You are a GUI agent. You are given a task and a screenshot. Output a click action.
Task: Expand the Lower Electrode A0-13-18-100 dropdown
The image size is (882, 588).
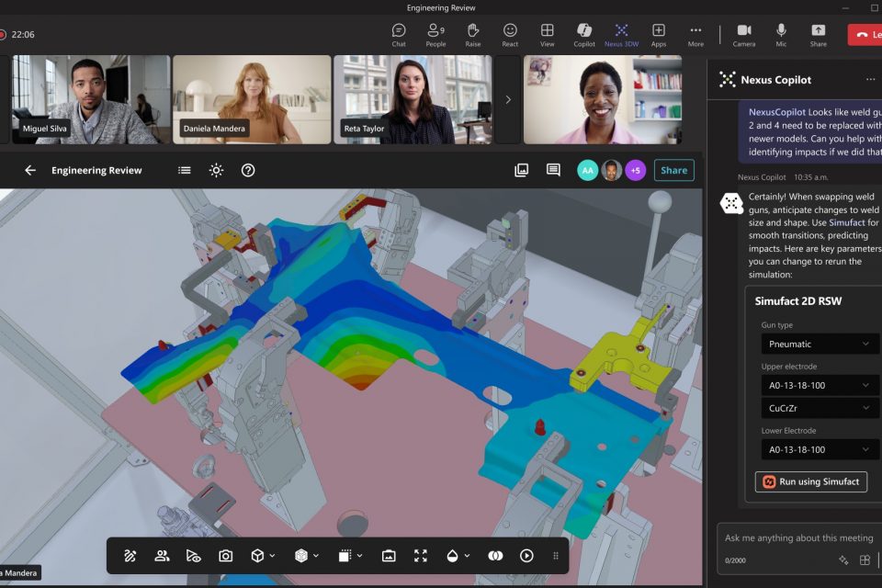pyautogui.click(x=820, y=449)
